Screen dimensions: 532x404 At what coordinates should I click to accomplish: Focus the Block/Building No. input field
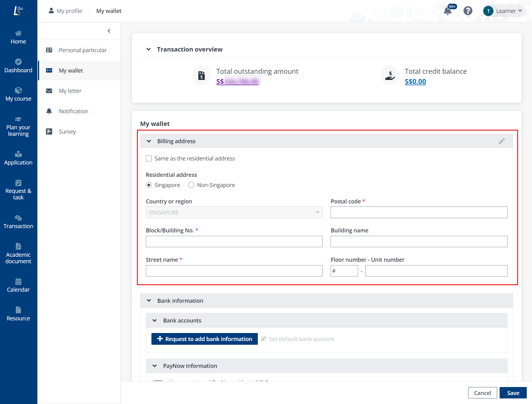[x=234, y=241]
